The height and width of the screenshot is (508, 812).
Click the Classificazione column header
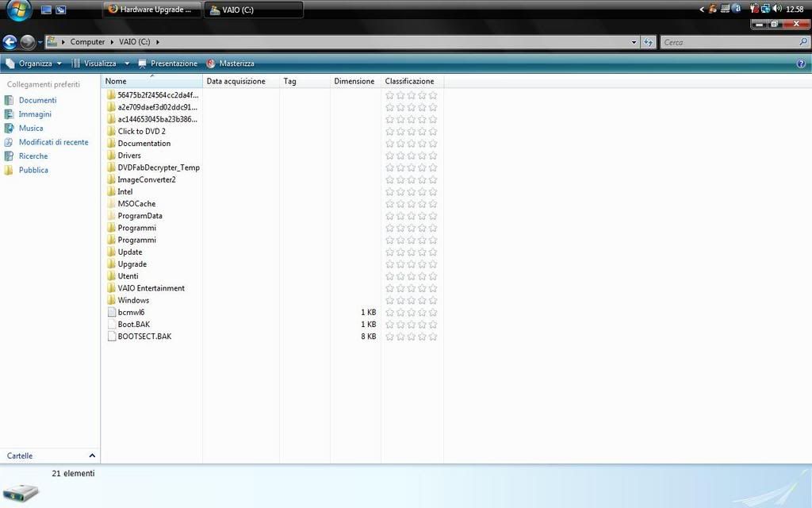click(x=412, y=81)
